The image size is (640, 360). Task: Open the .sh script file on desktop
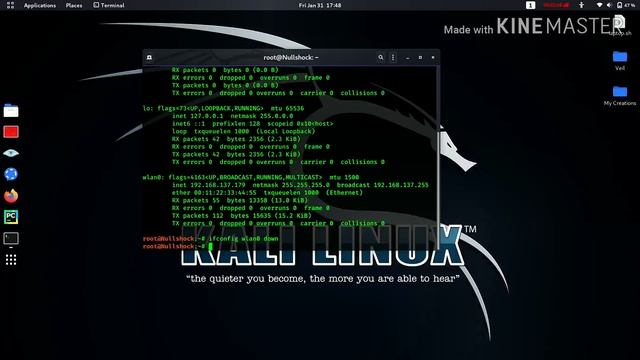620,24
